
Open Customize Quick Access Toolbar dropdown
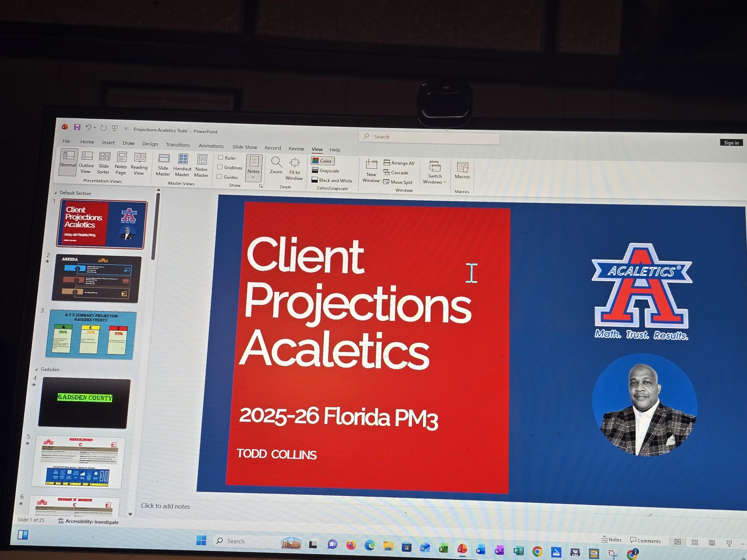(x=126, y=129)
